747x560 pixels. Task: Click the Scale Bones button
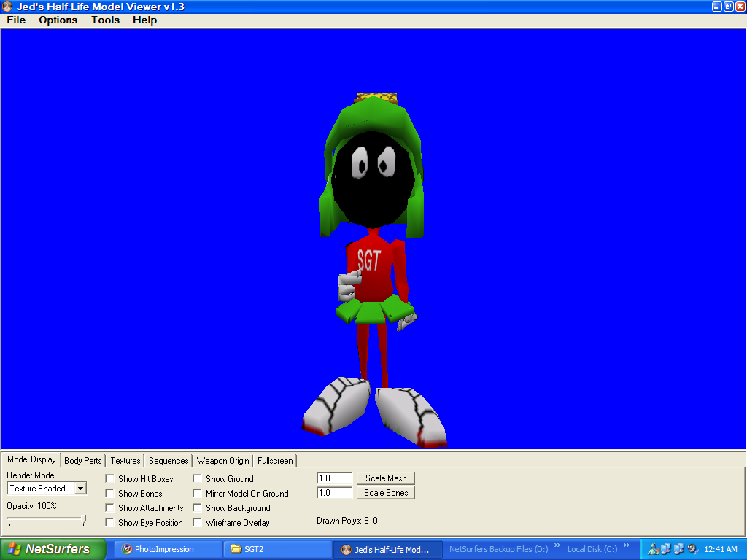386,493
